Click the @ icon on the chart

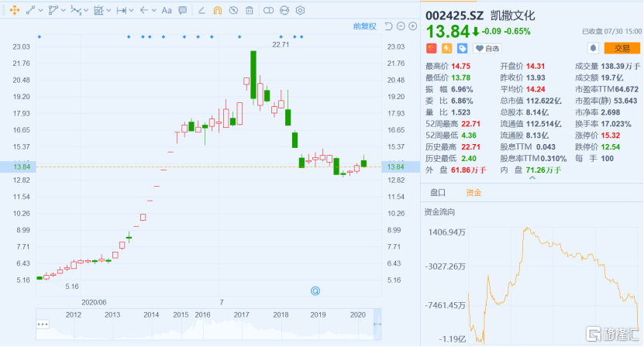[315, 291]
